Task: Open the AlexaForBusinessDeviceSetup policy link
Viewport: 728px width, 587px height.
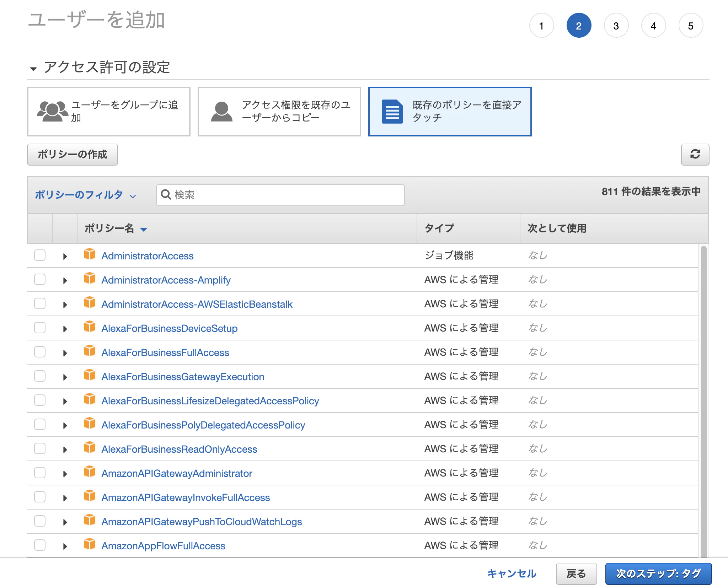Action: point(170,328)
